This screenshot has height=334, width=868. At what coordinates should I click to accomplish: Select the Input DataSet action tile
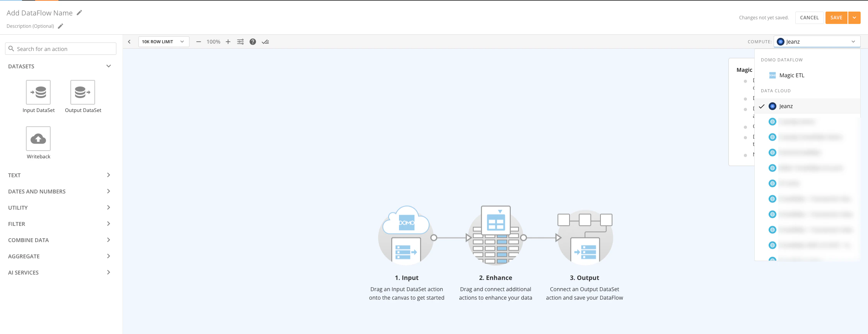[x=38, y=92]
